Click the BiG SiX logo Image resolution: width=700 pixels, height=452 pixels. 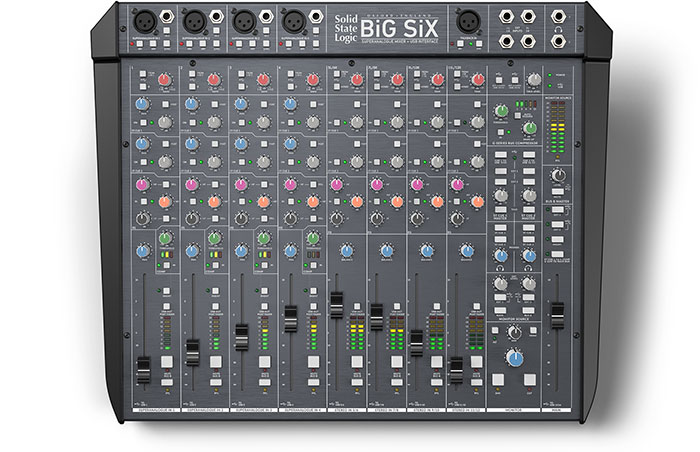point(399,29)
